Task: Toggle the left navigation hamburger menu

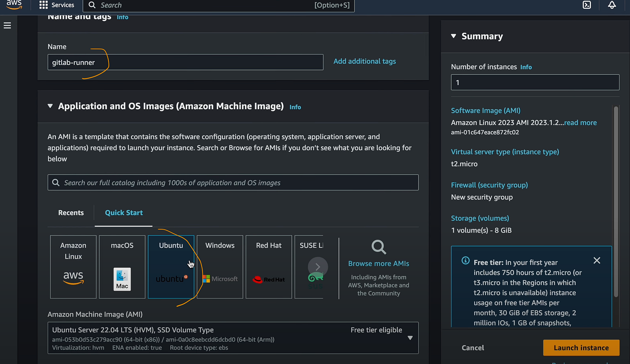Action: point(7,26)
